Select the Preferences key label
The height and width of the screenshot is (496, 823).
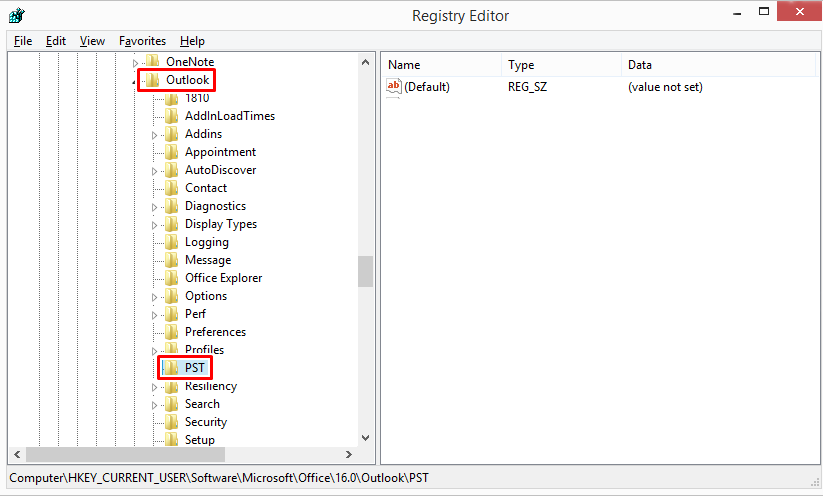click(215, 332)
